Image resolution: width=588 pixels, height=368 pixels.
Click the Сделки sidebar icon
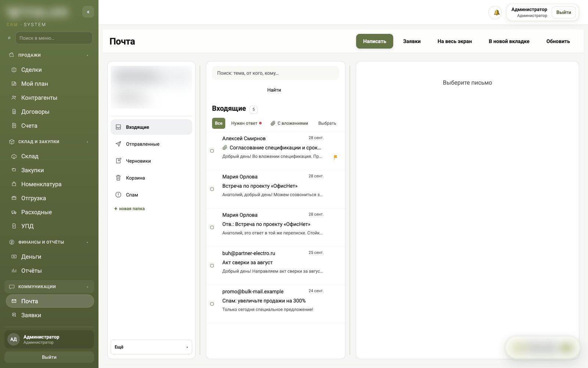coord(14,70)
